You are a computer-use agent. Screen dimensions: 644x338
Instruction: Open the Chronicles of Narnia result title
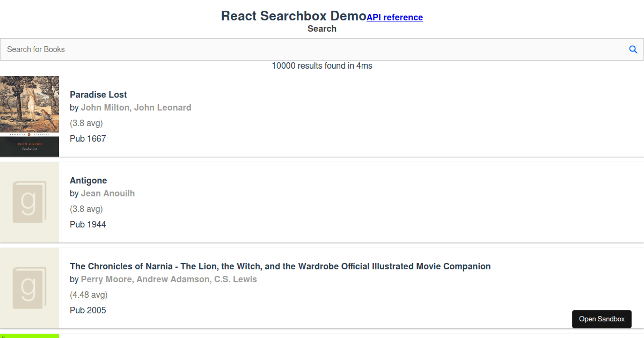point(280,266)
